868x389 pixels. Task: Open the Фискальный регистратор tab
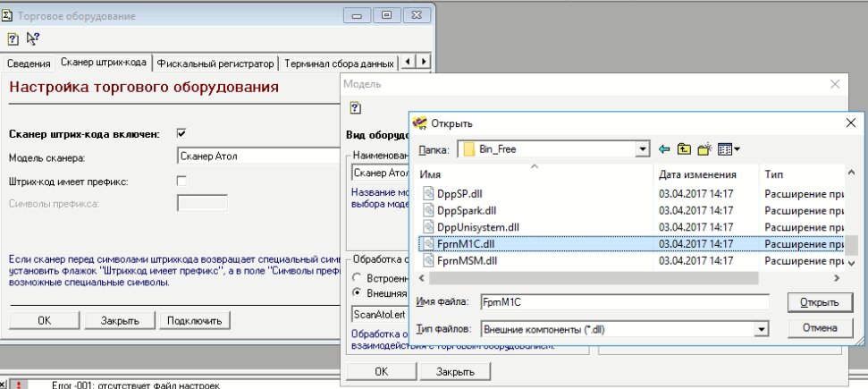click(215, 63)
